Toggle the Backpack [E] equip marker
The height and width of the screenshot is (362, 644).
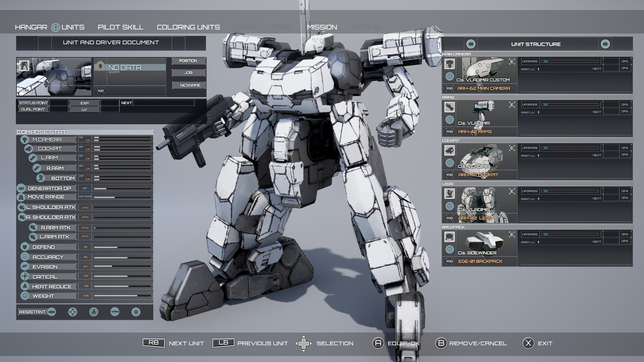pos(512,235)
